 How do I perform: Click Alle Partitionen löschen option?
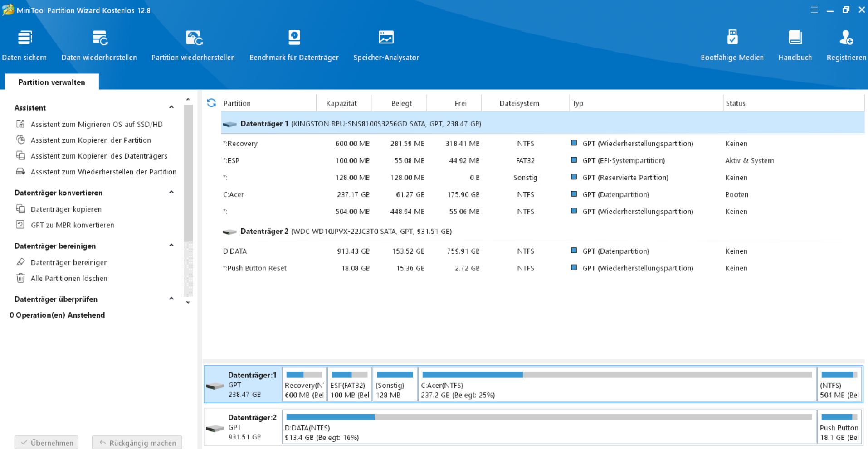[69, 278]
